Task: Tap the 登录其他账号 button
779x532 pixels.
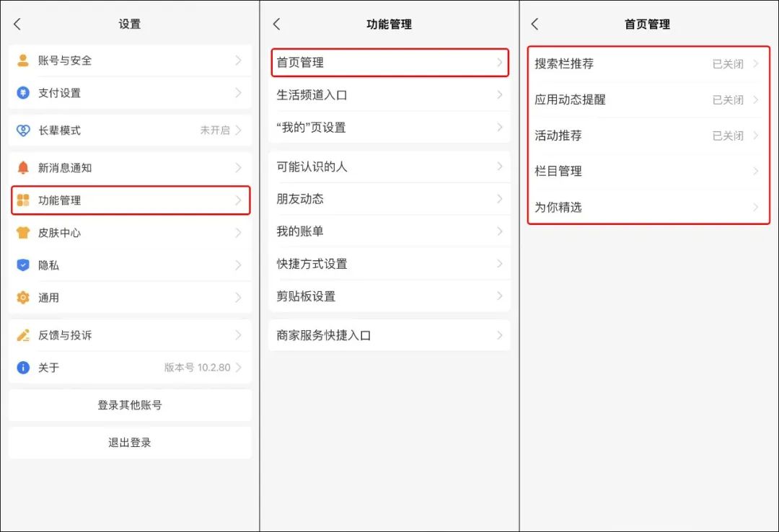Action: 130,405
